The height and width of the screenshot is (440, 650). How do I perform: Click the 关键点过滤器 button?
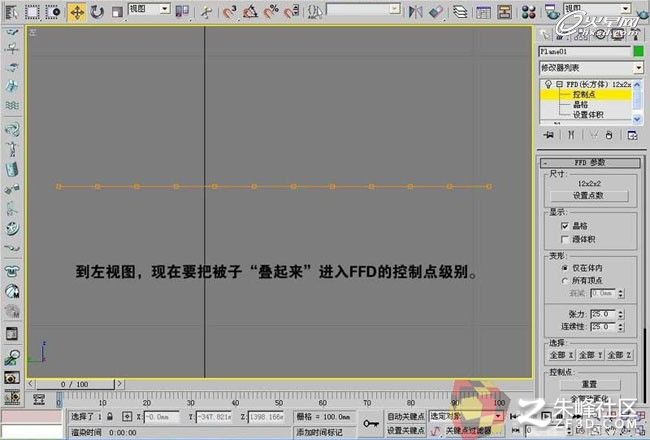(x=468, y=431)
